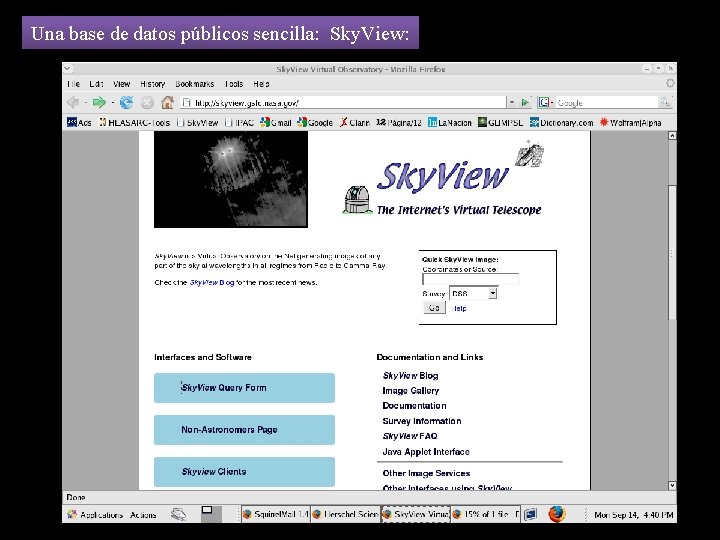Open the View menu

click(122, 84)
